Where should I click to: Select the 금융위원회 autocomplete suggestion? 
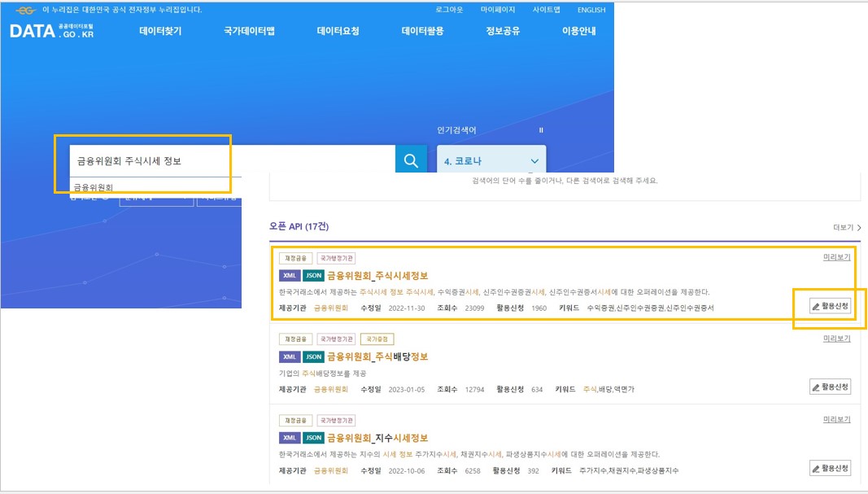coord(94,187)
